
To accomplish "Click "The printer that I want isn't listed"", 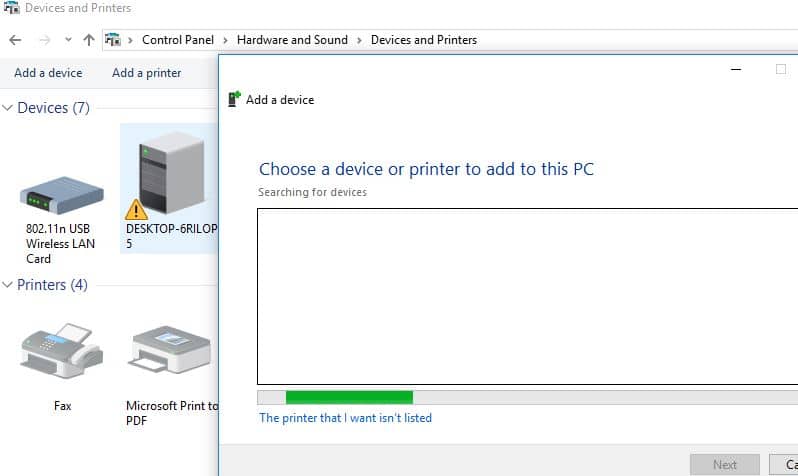I will click(345, 418).
